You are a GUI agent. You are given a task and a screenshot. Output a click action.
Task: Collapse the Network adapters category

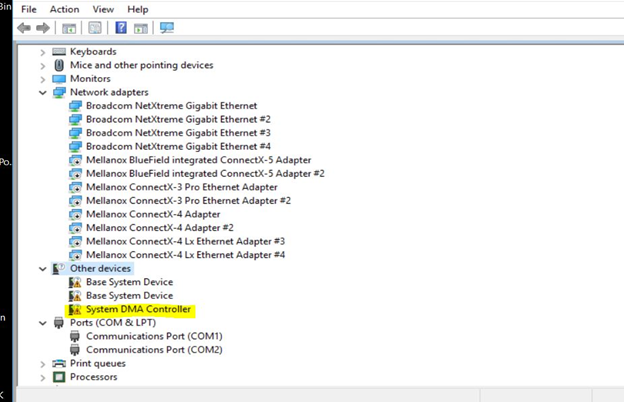[42, 92]
